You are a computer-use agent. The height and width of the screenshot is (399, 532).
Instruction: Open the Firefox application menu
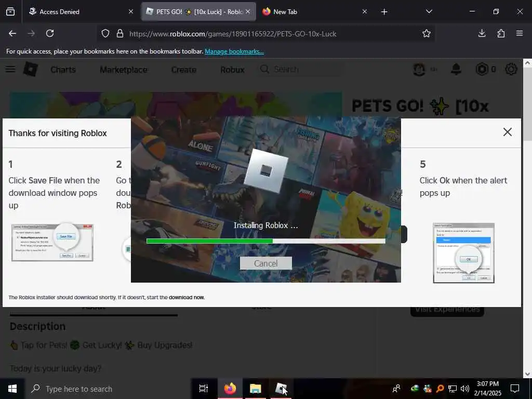(520, 33)
